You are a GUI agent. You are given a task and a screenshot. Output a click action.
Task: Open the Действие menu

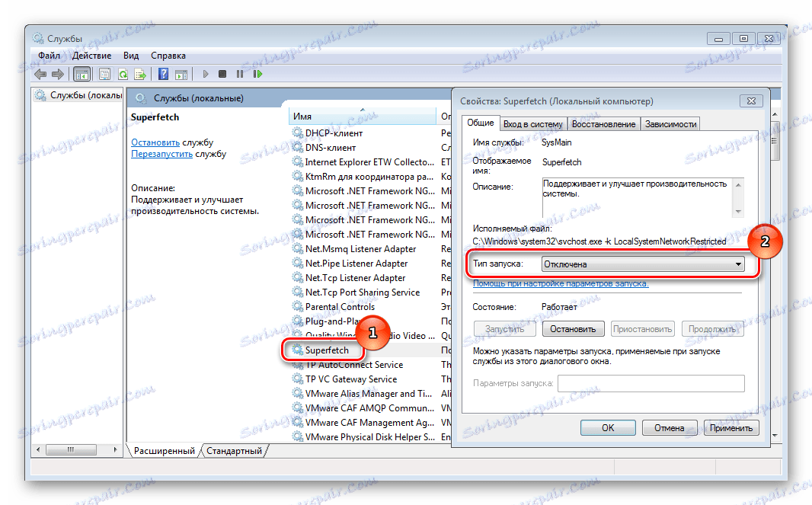(x=91, y=56)
